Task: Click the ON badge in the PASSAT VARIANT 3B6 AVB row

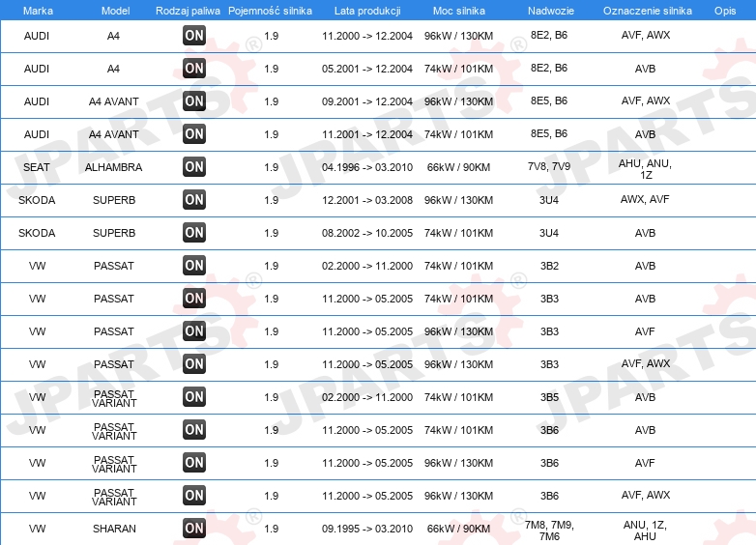Action: 194,429
